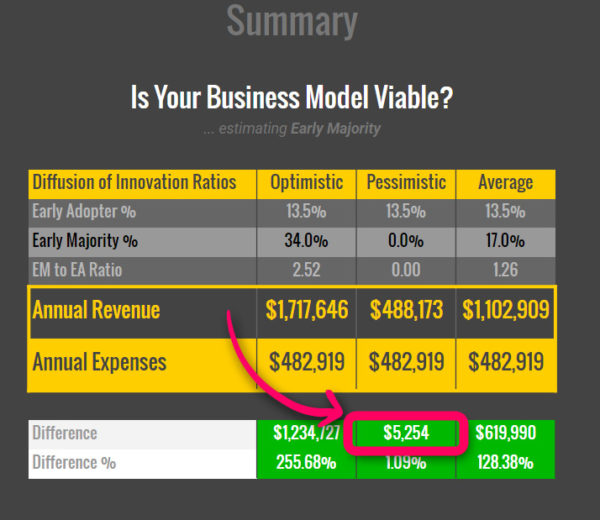600x520 pixels.
Task: Select the Optimistic EM to EA Ratio 2.52
Action: click(x=306, y=270)
